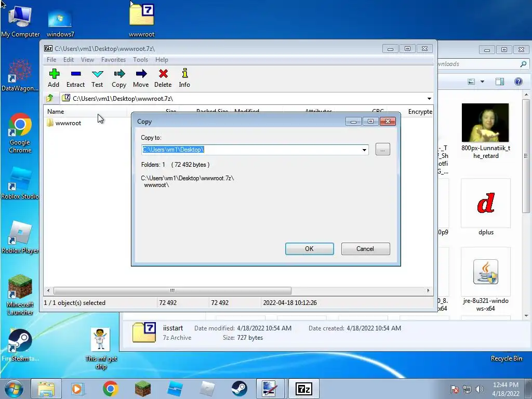532x399 pixels.
Task: Toggle the Explorer preview pane button
Action: click(x=500, y=82)
